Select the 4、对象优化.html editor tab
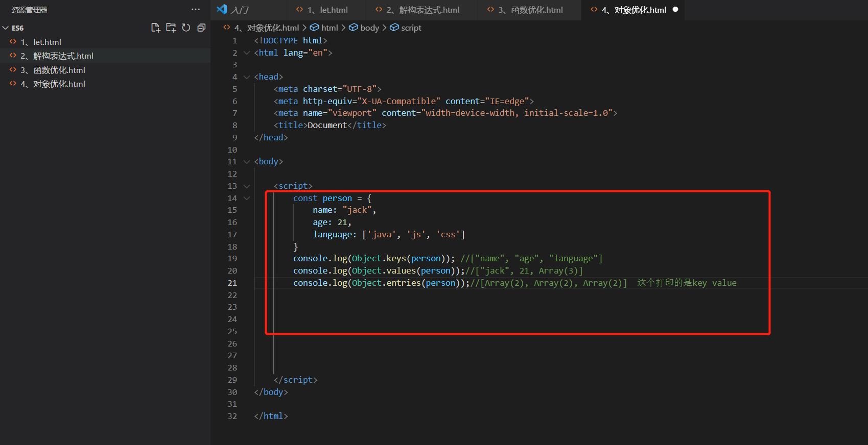This screenshot has height=445, width=868. coord(632,10)
